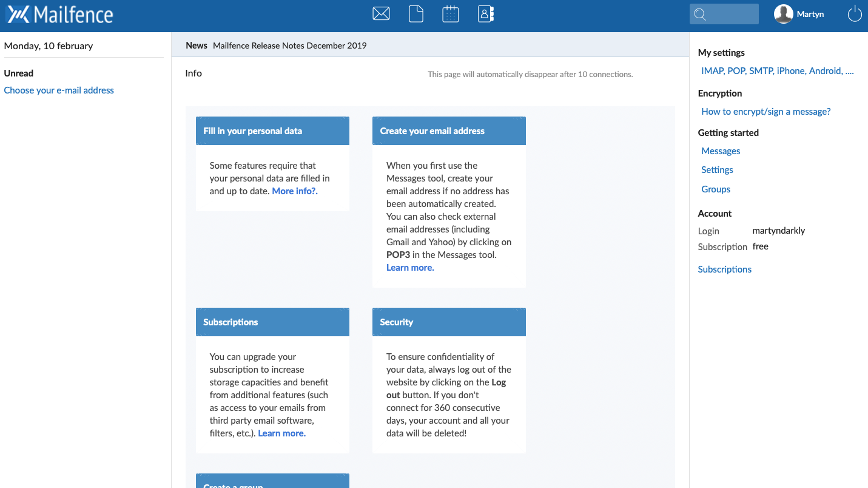The width and height of the screenshot is (868, 488).
Task: Click inside the search field
Action: click(x=732, y=14)
